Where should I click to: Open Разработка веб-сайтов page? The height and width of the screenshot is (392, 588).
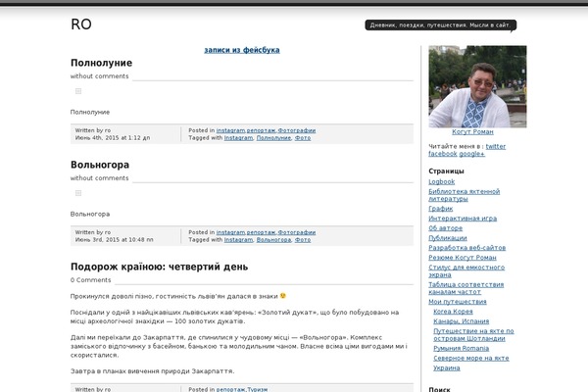pos(466,248)
